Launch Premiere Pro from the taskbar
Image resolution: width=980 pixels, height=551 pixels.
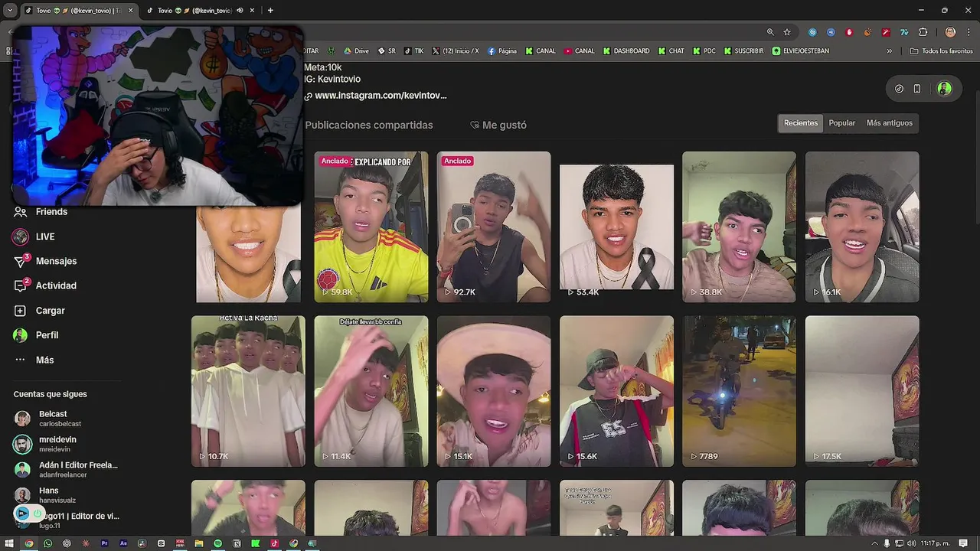105,543
